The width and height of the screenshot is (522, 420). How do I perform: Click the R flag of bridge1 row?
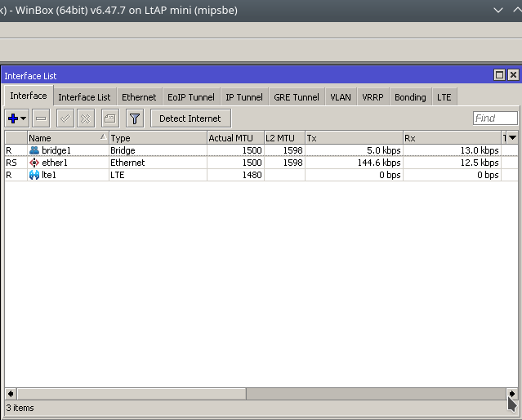[9, 150]
